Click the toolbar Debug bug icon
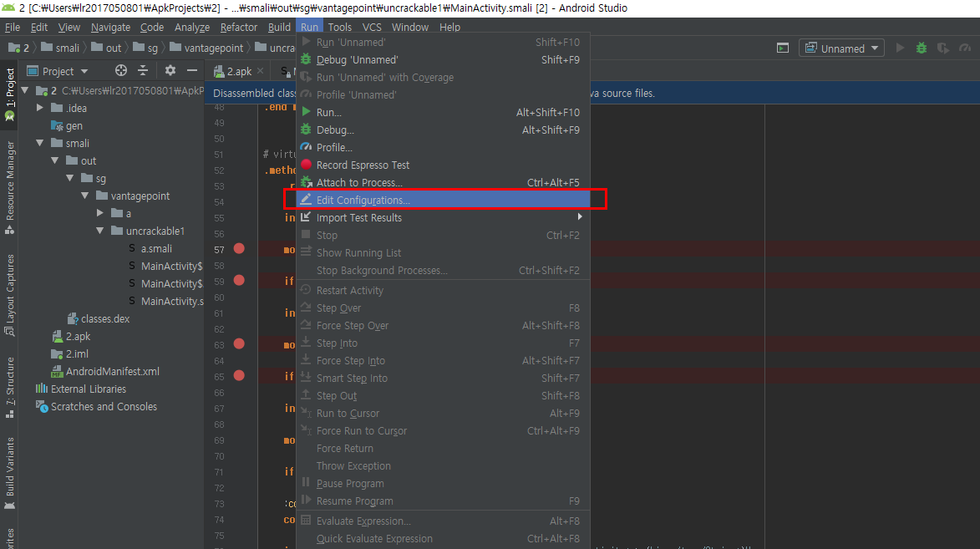Screen dimensions: 980x549 [922, 48]
